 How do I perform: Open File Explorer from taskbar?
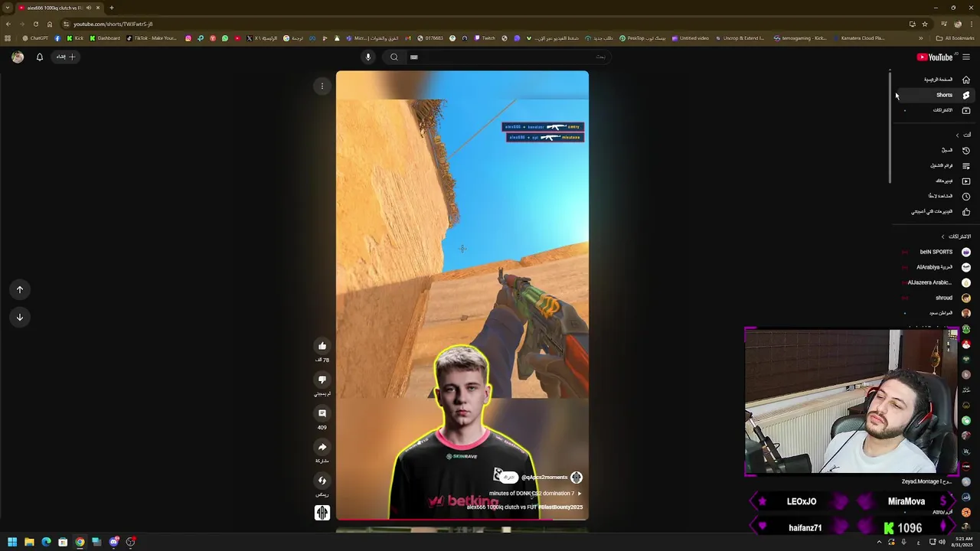[29, 542]
